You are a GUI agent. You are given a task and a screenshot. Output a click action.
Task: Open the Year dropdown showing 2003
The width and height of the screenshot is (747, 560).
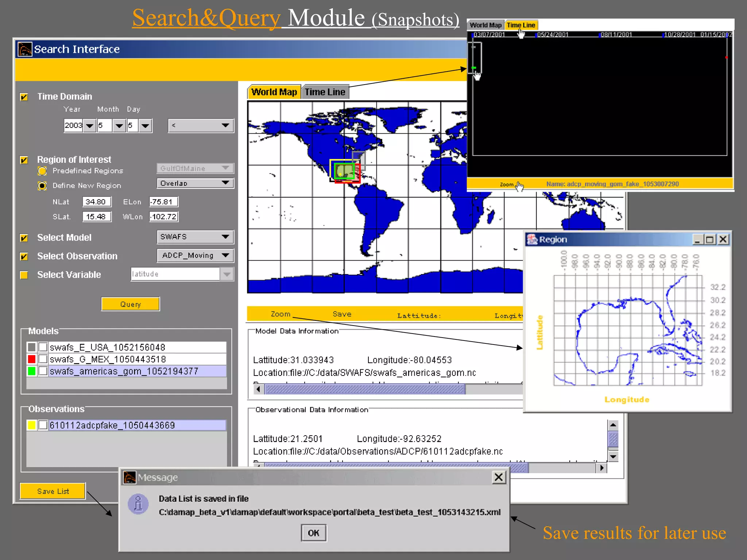click(x=90, y=126)
